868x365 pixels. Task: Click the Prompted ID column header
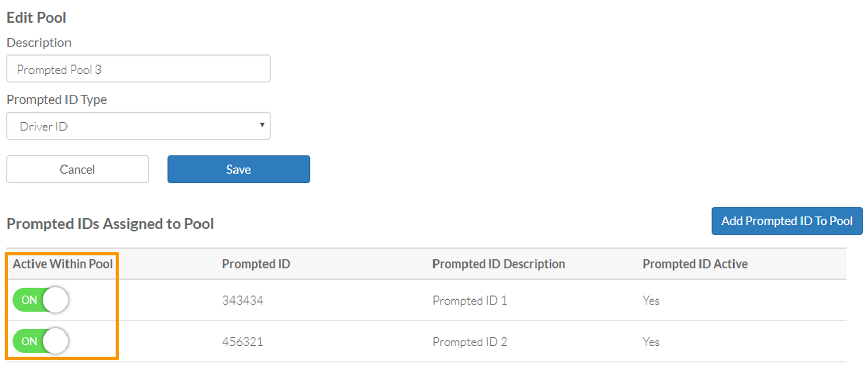[x=256, y=264]
